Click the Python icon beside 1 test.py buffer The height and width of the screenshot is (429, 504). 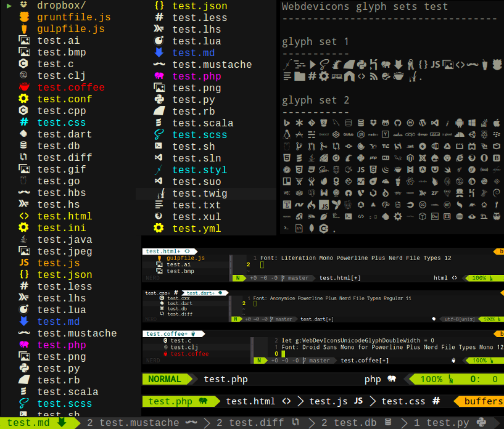tap(481, 422)
